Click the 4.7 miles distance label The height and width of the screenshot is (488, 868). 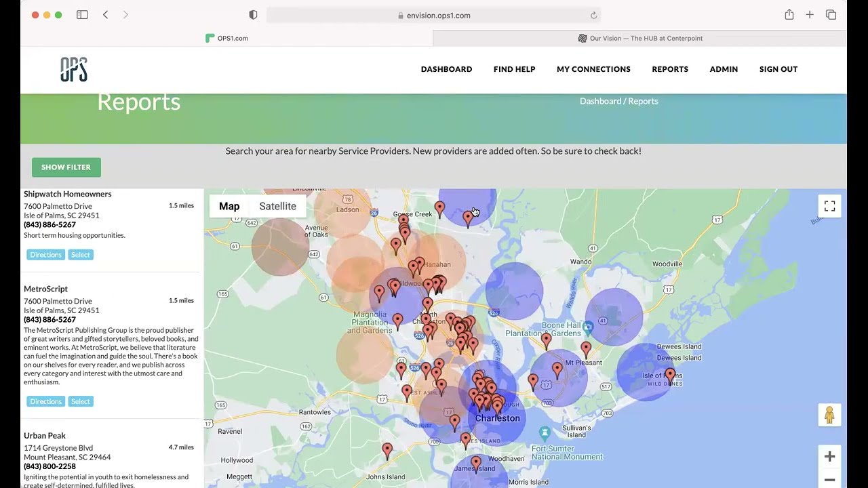(181, 447)
